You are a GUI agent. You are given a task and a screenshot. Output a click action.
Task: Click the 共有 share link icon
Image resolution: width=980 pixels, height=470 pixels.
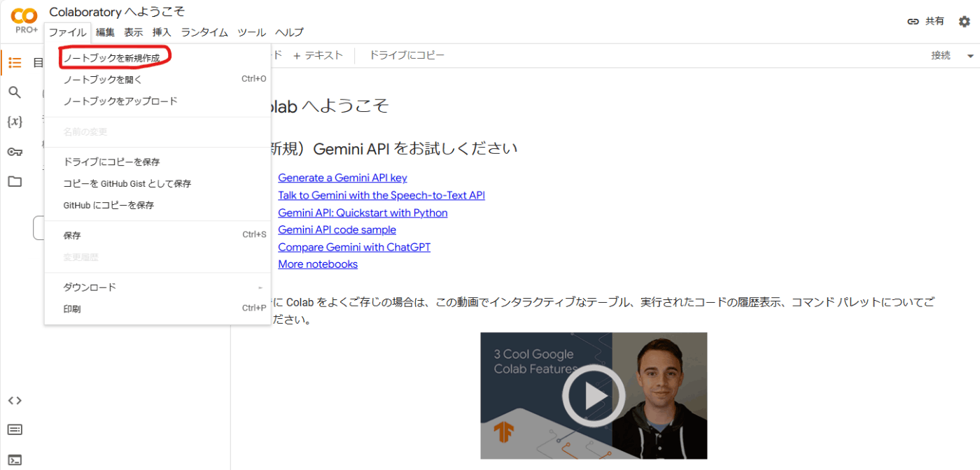(913, 22)
